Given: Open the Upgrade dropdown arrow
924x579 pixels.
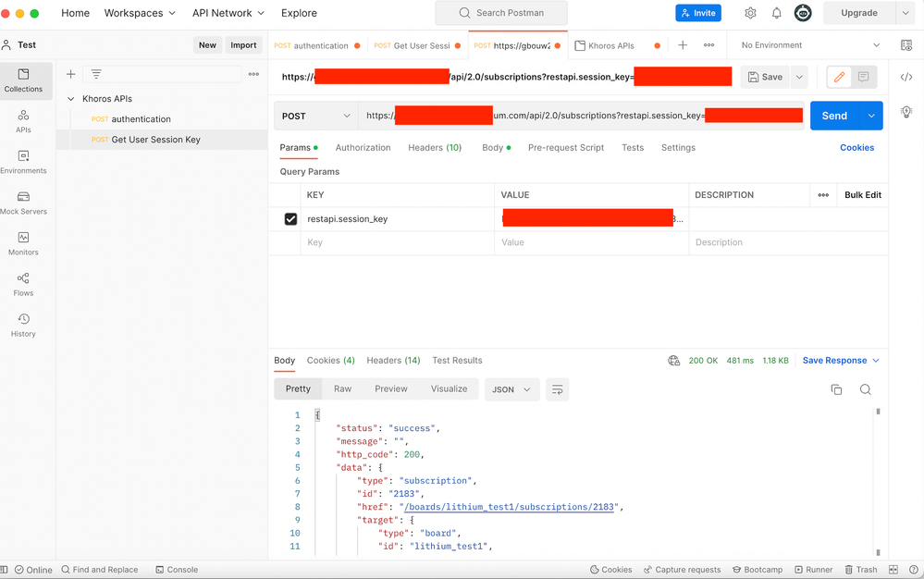Looking at the screenshot, I should [906, 13].
